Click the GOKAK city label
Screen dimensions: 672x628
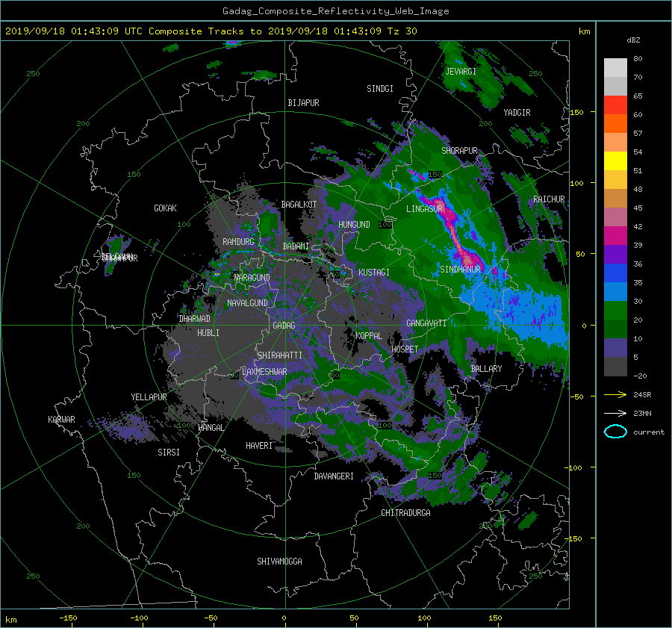[x=165, y=208]
